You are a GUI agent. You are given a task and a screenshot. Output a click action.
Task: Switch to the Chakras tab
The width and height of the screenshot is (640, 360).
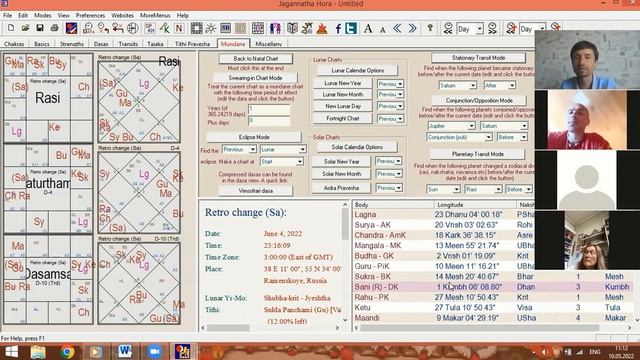14,44
